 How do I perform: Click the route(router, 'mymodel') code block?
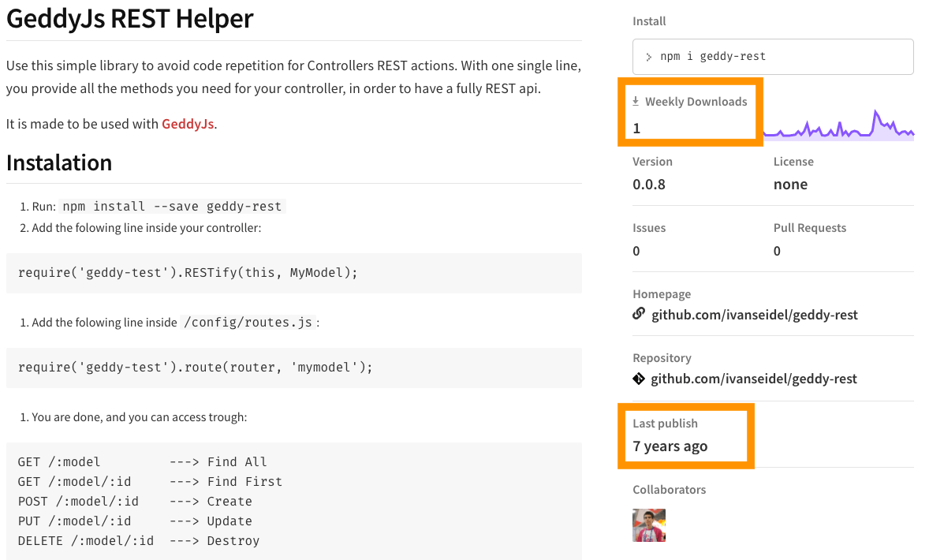coord(294,368)
